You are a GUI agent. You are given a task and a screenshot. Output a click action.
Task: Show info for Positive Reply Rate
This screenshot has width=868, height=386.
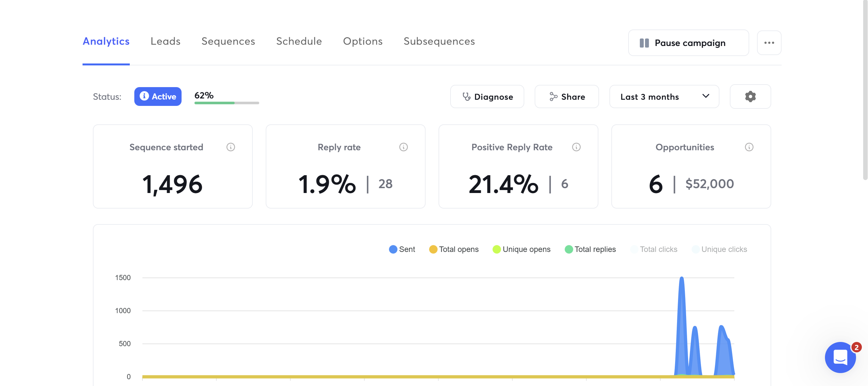576,147
